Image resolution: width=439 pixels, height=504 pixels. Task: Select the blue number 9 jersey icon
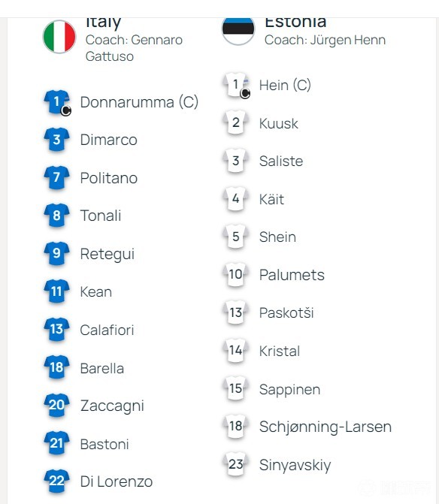[x=56, y=254]
